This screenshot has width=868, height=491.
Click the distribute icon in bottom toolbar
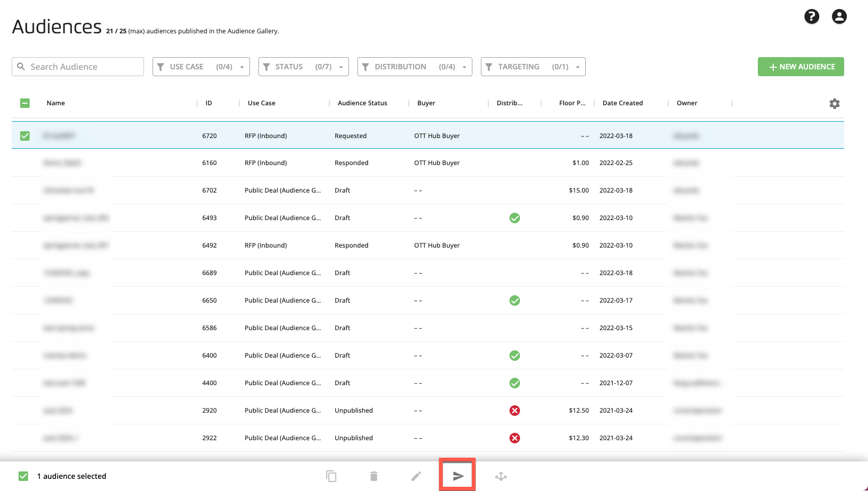501,476
